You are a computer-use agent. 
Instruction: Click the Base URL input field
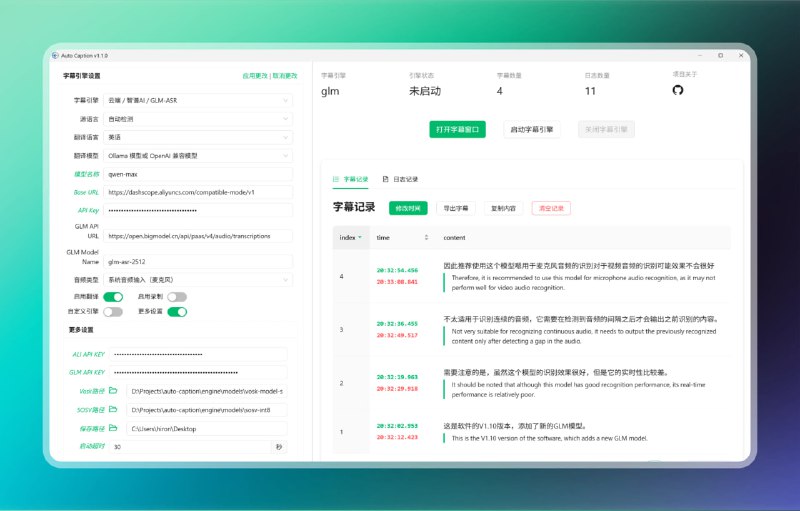click(198, 192)
